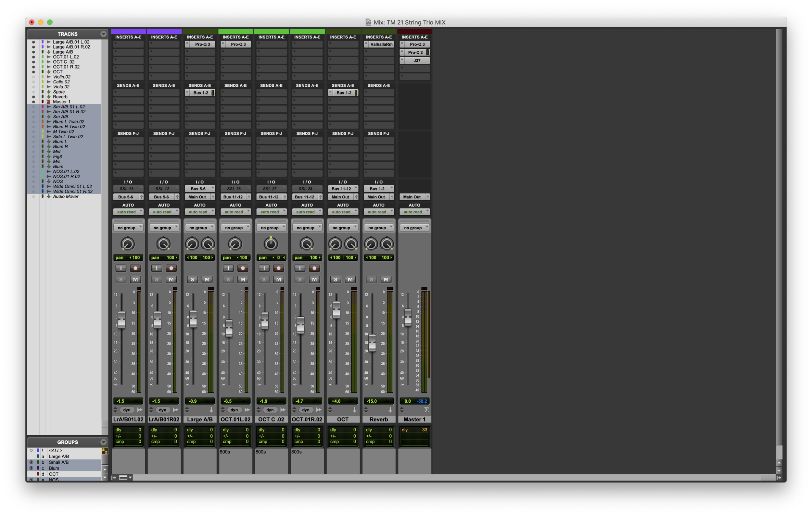Click the Master 1 track name button
This screenshot has height=516, width=812.
tap(414, 420)
